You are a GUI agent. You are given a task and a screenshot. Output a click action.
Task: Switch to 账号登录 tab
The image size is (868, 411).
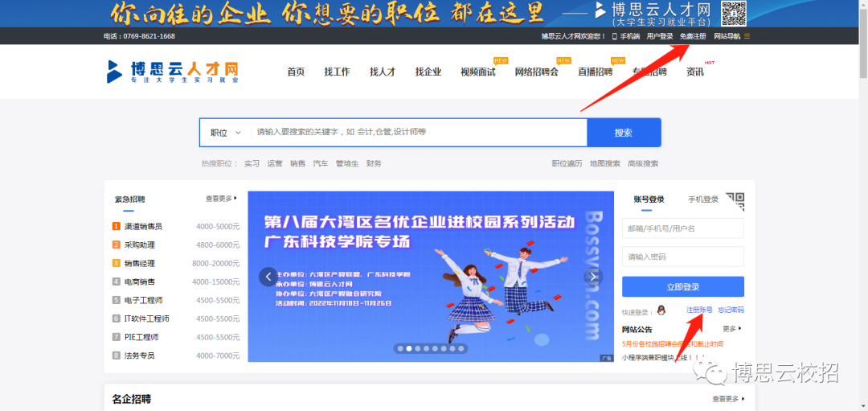pos(649,199)
